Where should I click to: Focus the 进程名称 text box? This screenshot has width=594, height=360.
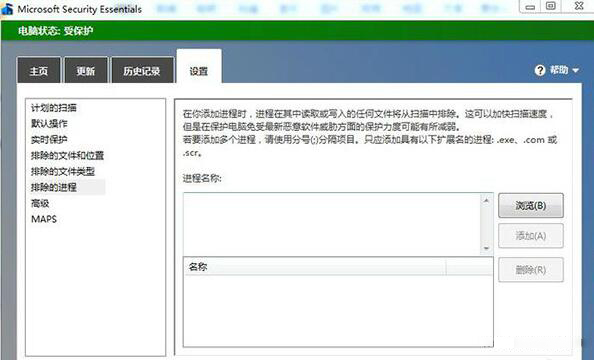click(x=332, y=224)
